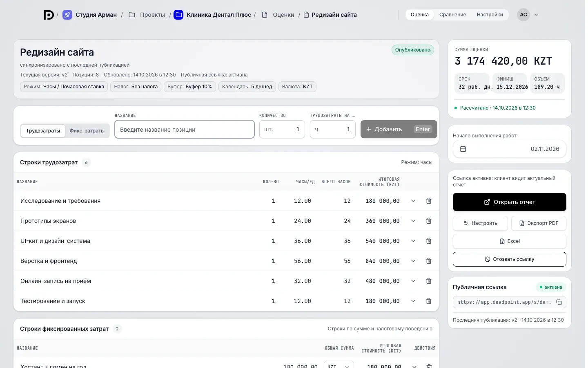Screen dimensions: 588x368
Task: Click the Deadpoint logo in breadcrumb
Action: click(x=49, y=15)
